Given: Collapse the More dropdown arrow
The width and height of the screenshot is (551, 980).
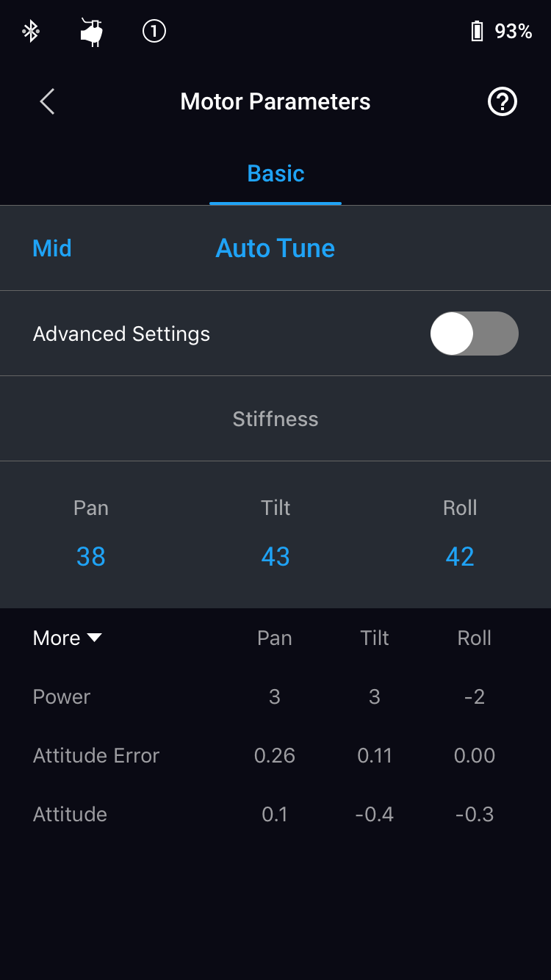Looking at the screenshot, I should 95,638.
